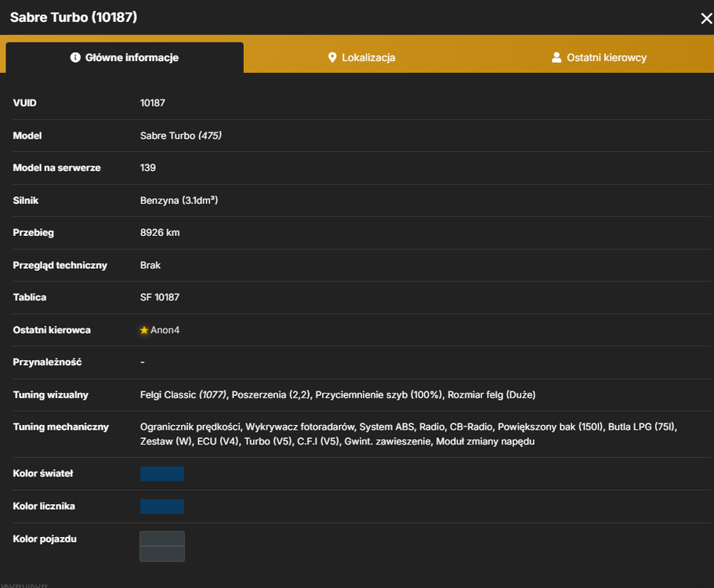This screenshot has height=588, width=714.
Task: Click the map pin icon beside Lokalizacja
Action: coord(332,57)
